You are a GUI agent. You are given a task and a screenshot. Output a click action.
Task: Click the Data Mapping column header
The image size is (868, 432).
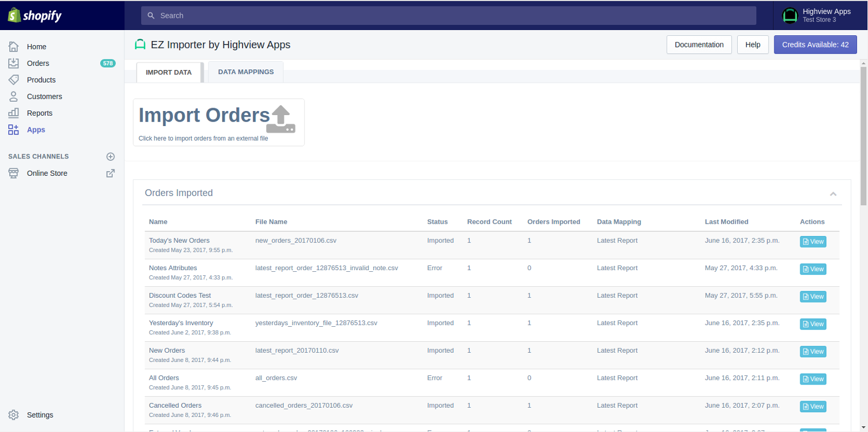[x=619, y=221]
